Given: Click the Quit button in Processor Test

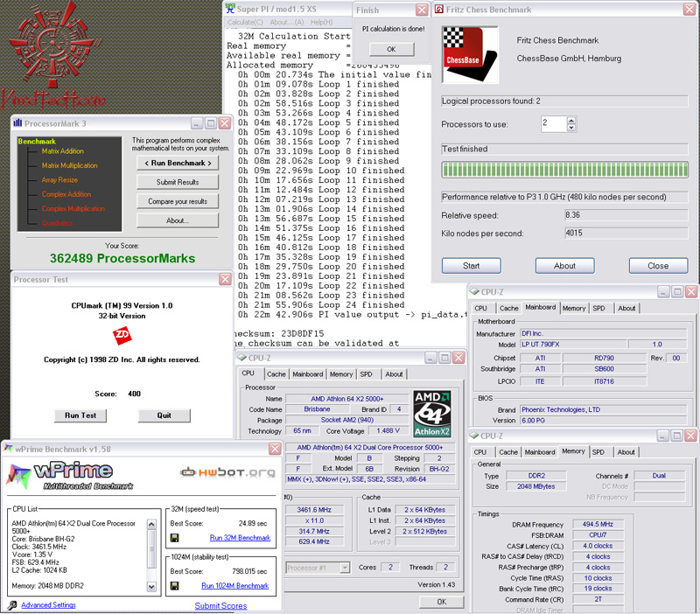Looking at the screenshot, I should 164,415.
